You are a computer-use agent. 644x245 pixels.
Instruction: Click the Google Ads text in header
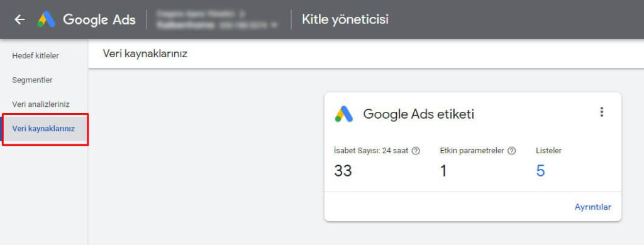(x=99, y=19)
